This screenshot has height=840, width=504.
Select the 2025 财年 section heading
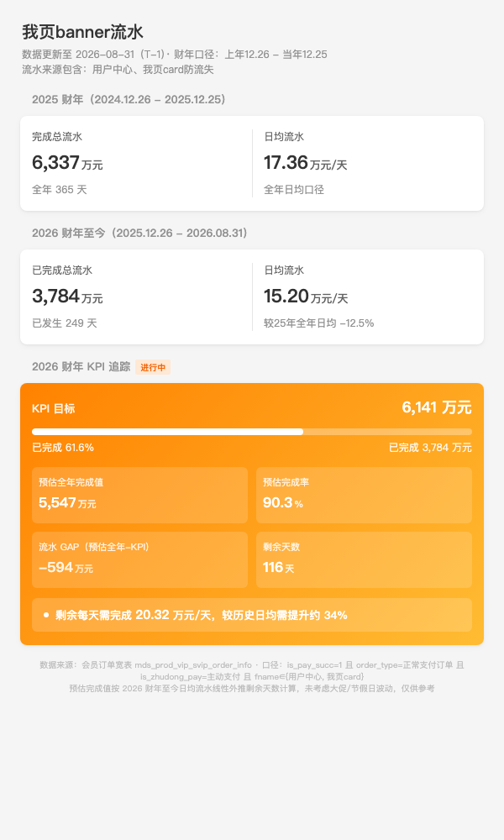(x=129, y=99)
